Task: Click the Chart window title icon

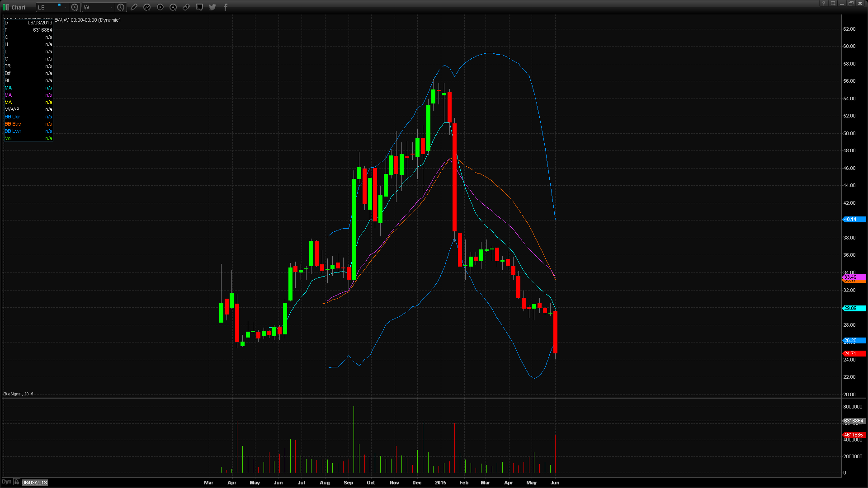Action: (6, 7)
